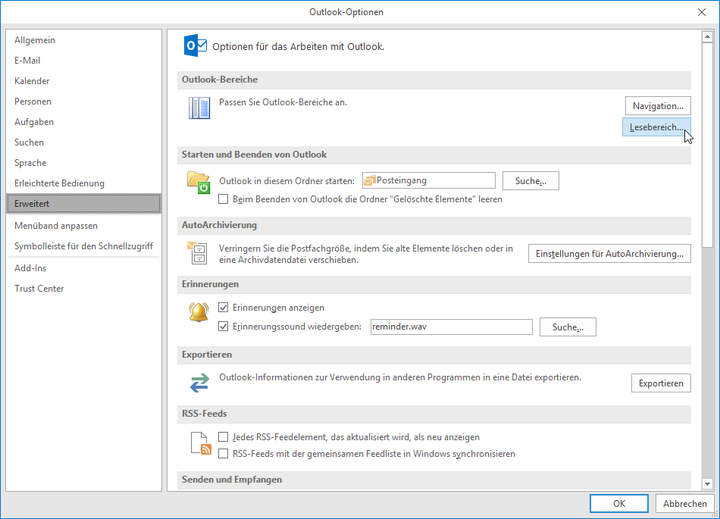Viewport: 720px width, 519px height.
Task: Enable RSS-Feeds sync with Windows feed list
Action: [223, 454]
